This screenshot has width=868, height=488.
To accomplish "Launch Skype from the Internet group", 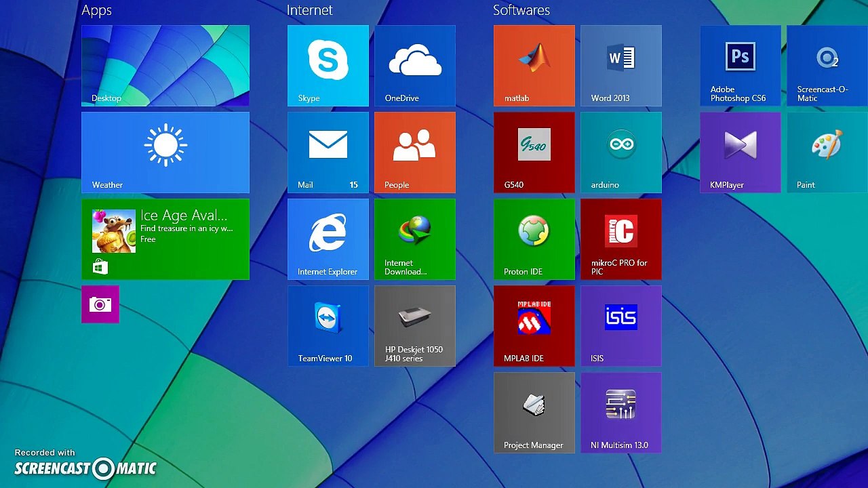I will (328, 66).
